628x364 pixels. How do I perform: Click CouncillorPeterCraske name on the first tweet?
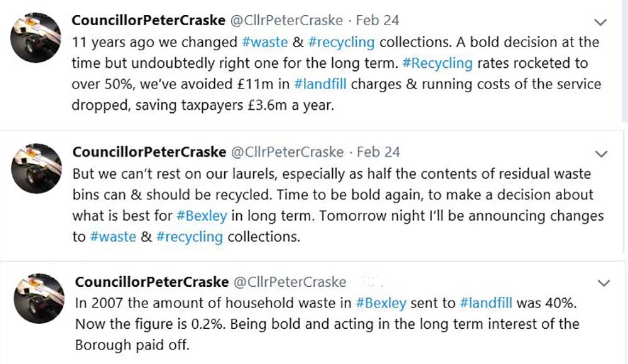pos(149,20)
